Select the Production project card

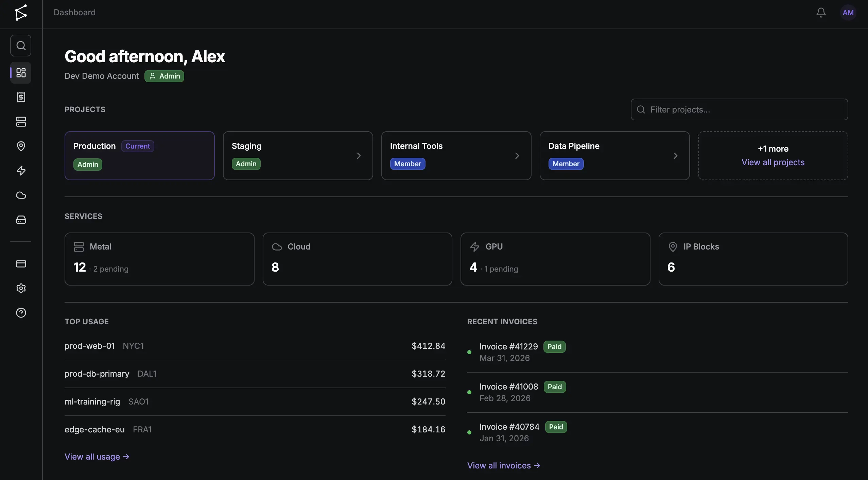[x=140, y=156]
